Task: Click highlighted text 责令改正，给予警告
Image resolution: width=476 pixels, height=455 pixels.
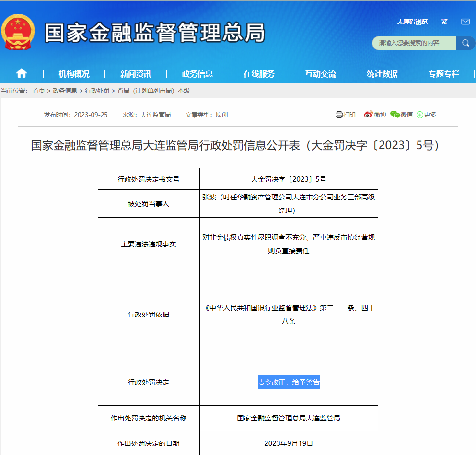Action: [x=289, y=382]
